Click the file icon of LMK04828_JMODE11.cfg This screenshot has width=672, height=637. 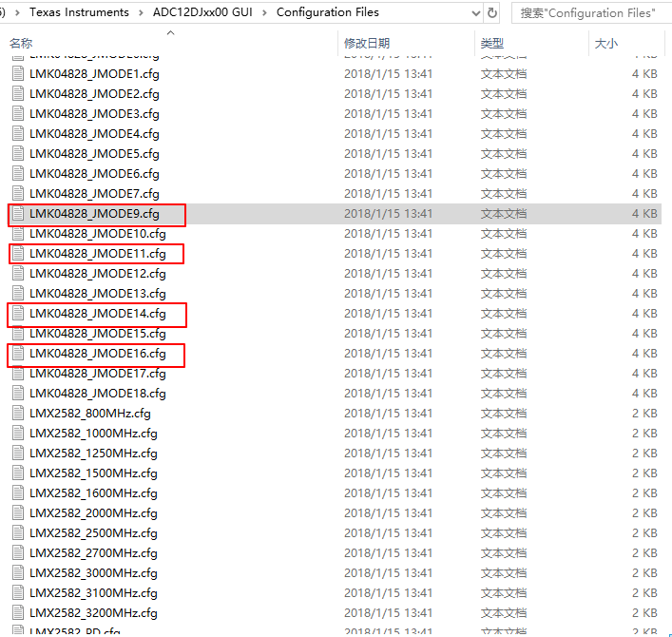(x=18, y=253)
